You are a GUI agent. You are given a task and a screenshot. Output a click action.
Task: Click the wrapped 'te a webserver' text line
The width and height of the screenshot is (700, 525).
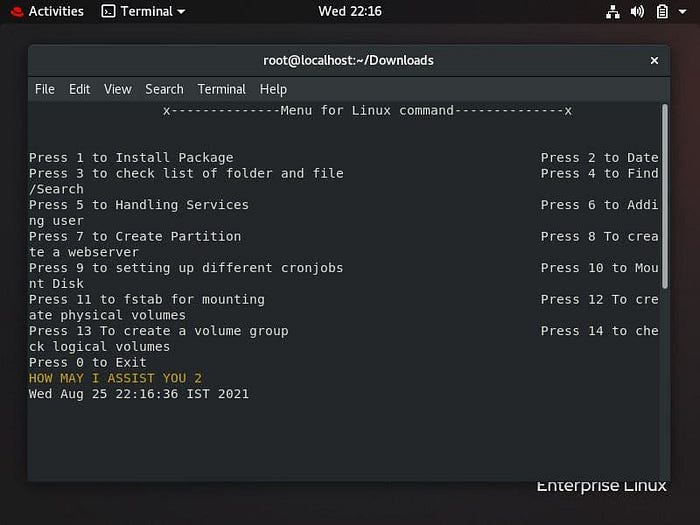(84, 252)
